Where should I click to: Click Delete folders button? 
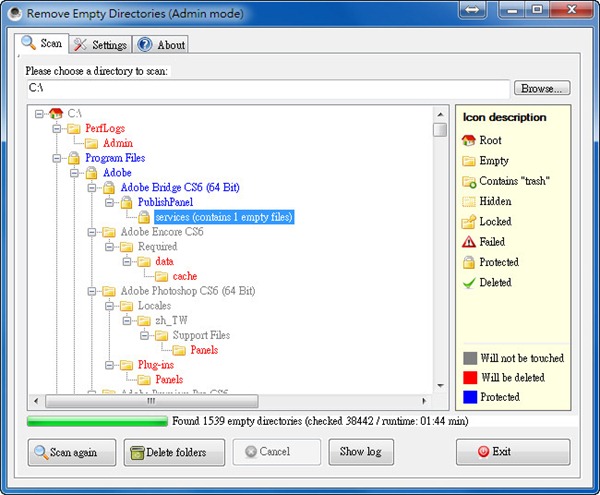point(174,452)
